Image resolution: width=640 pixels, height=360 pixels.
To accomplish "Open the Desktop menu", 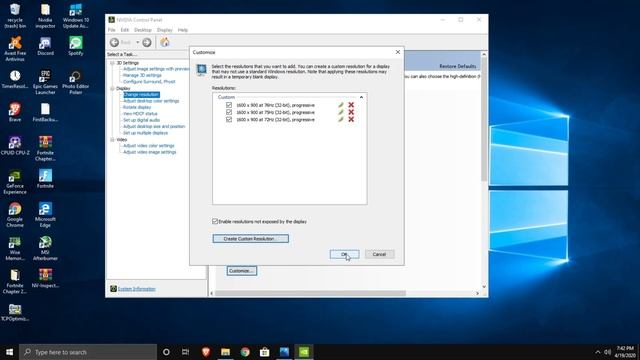I will click(x=143, y=30).
